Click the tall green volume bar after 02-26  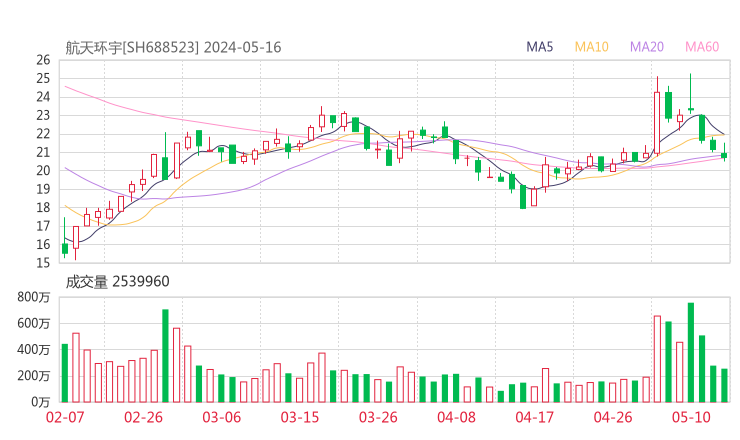[165, 356]
